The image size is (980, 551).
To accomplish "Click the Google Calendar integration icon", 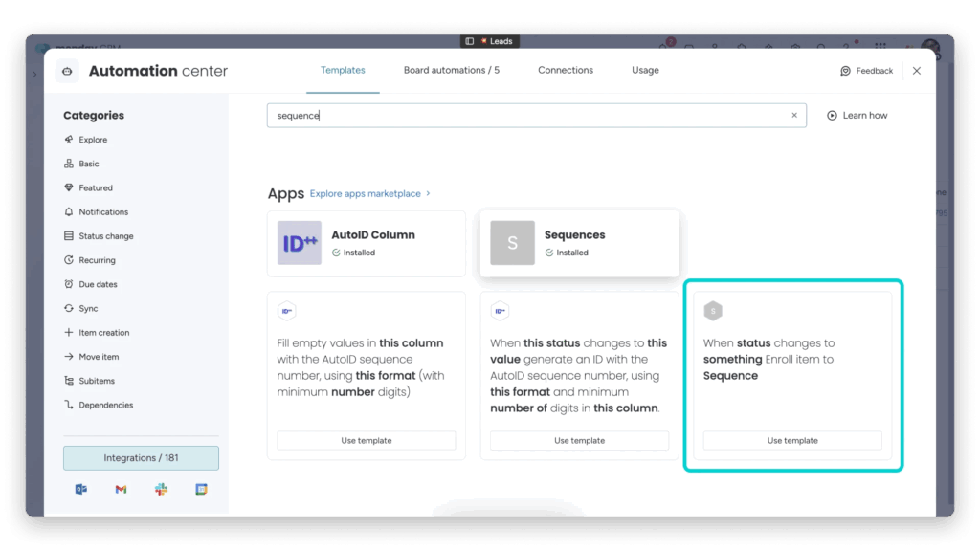I will click(201, 489).
